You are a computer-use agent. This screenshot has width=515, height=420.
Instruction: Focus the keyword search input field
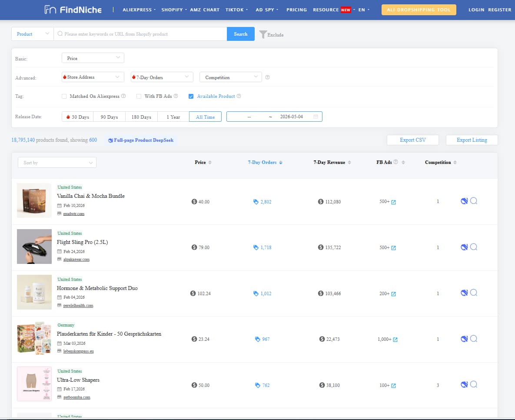tap(140, 34)
